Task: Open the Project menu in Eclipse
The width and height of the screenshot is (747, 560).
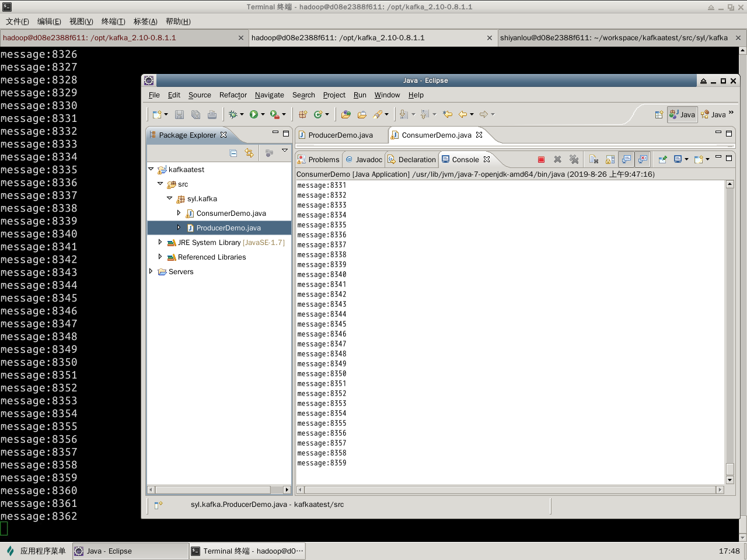Action: tap(334, 95)
